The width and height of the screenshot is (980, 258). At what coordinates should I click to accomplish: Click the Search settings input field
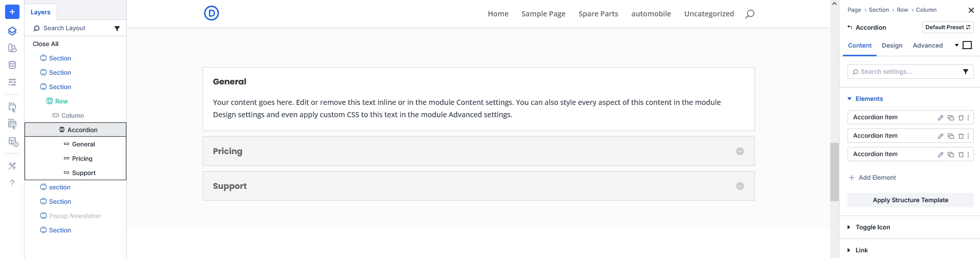(905, 72)
